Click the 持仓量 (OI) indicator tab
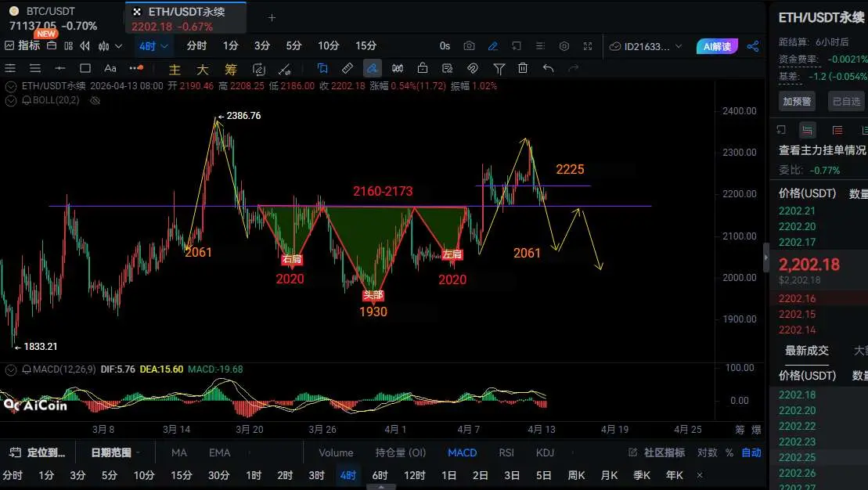 point(401,453)
